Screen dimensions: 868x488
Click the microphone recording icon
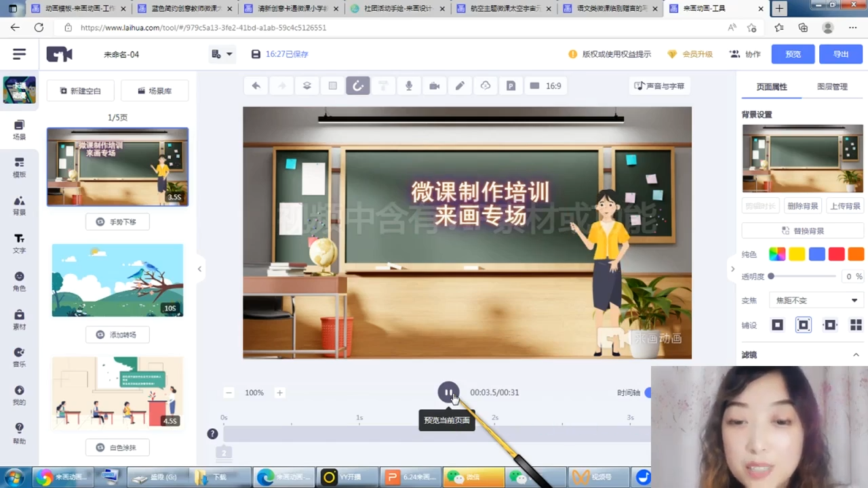[x=409, y=86]
